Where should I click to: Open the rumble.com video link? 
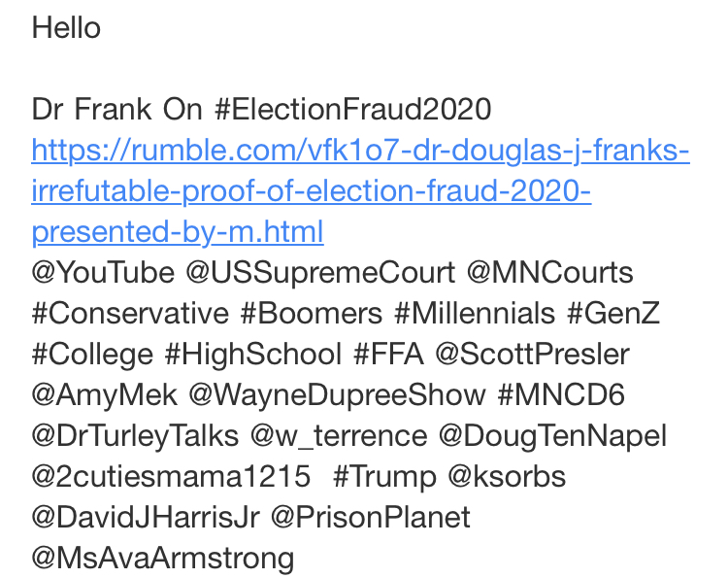pyautogui.click(x=359, y=152)
